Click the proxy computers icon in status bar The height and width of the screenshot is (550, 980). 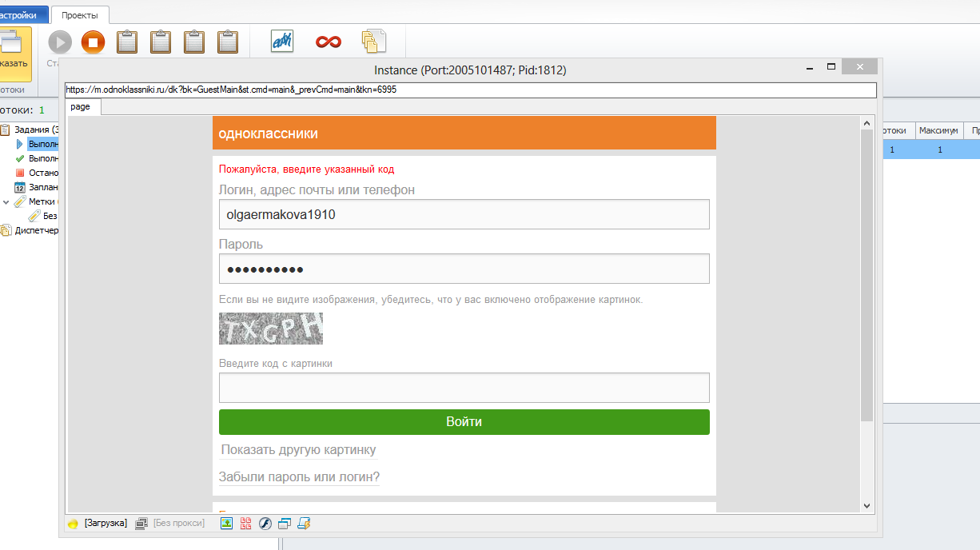[x=141, y=524]
